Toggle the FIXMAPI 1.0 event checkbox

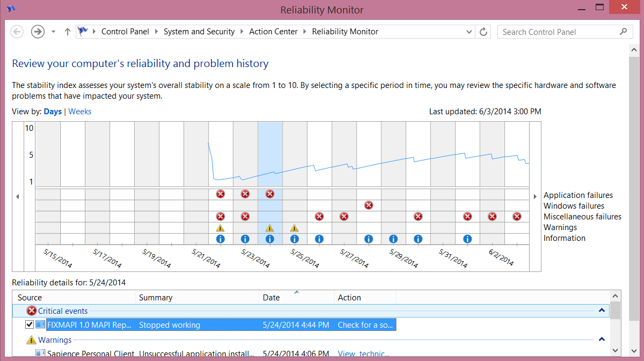tap(30, 325)
